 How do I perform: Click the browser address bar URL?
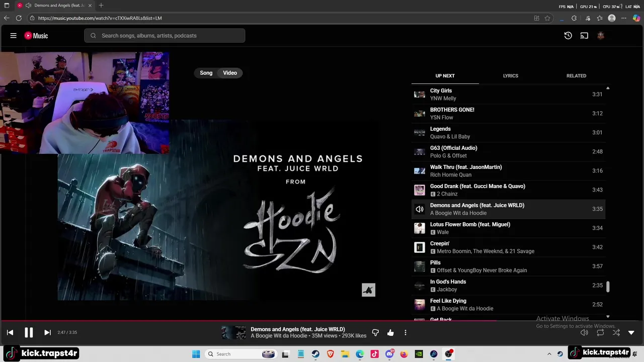pyautogui.click(x=100, y=18)
